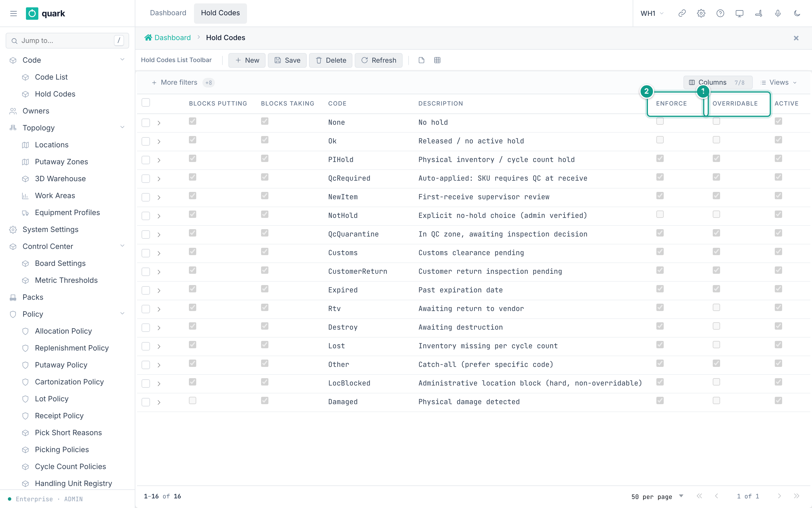Go to the first page double-chevron
812x508 pixels.
coord(699,496)
